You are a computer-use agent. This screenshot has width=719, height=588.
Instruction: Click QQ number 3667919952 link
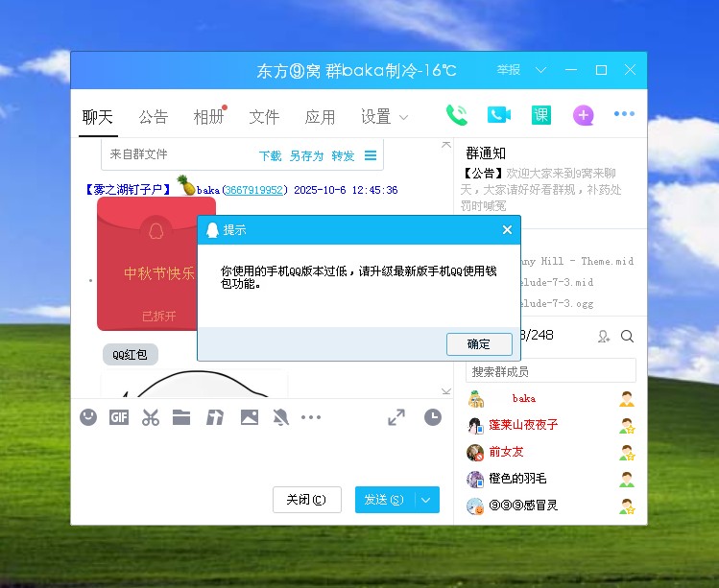tap(253, 190)
